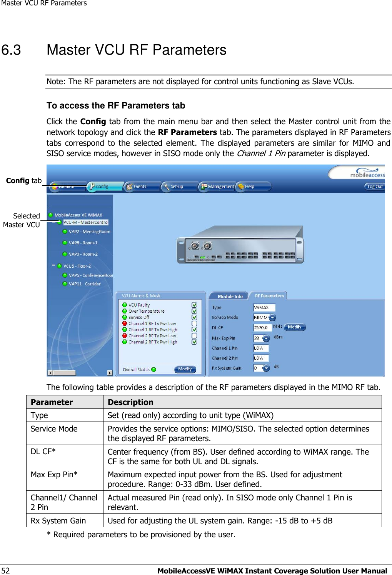Image resolution: width=392 pixels, height=575 pixels.
Task: Click green status icon of MobileAccess VE WiMAX
Action: click(50, 215)
